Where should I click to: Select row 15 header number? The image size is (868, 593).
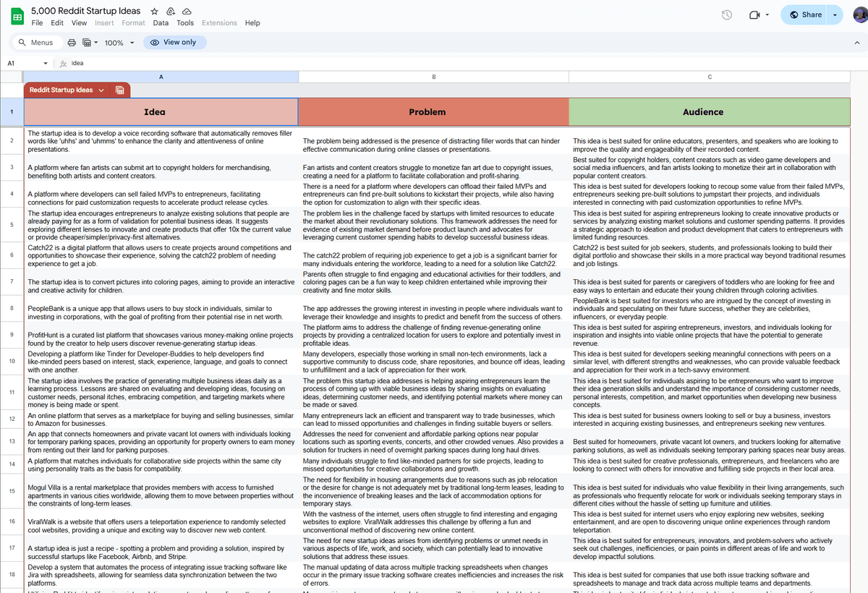12,491
